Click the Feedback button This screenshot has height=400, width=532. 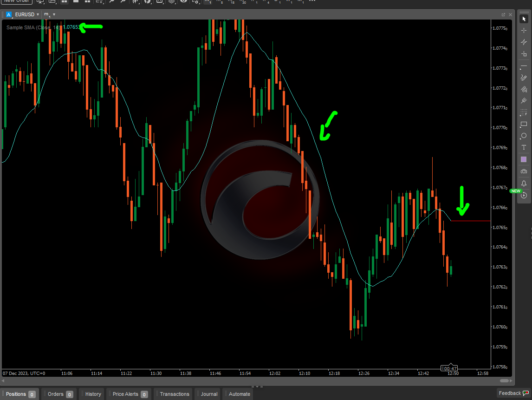click(x=514, y=393)
